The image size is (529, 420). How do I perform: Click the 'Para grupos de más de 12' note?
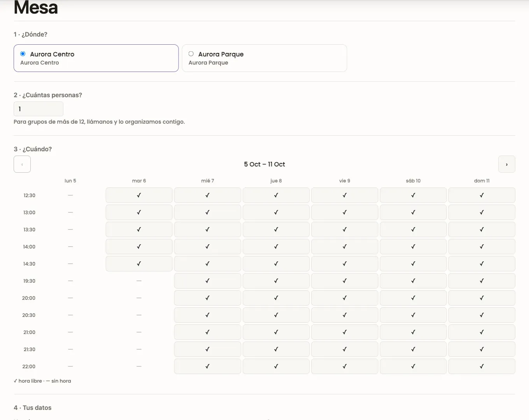[x=99, y=122]
